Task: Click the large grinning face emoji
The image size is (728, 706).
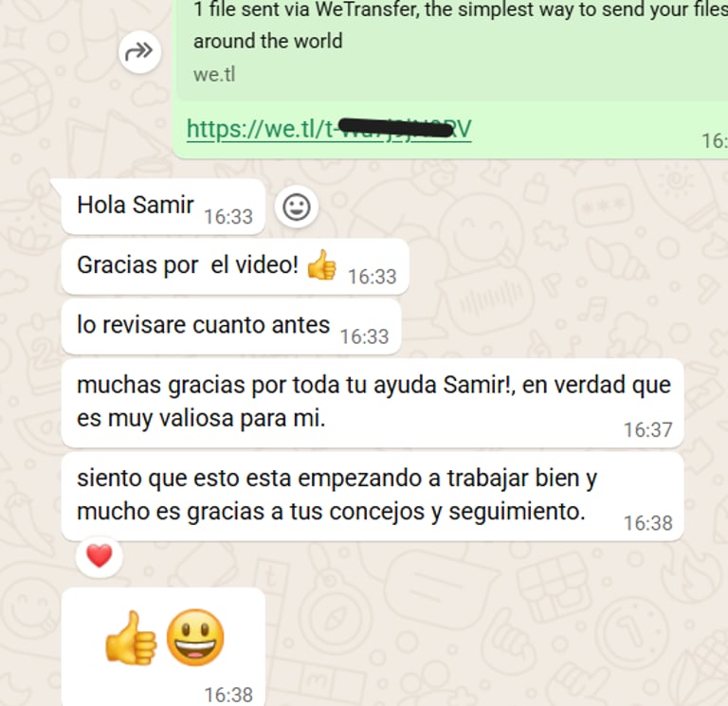Action: click(195, 637)
